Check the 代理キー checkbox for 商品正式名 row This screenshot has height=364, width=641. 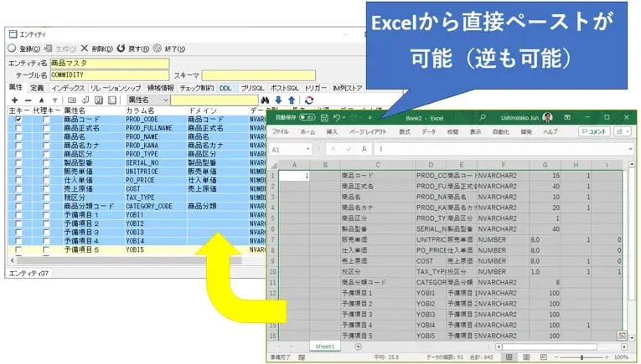point(47,128)
